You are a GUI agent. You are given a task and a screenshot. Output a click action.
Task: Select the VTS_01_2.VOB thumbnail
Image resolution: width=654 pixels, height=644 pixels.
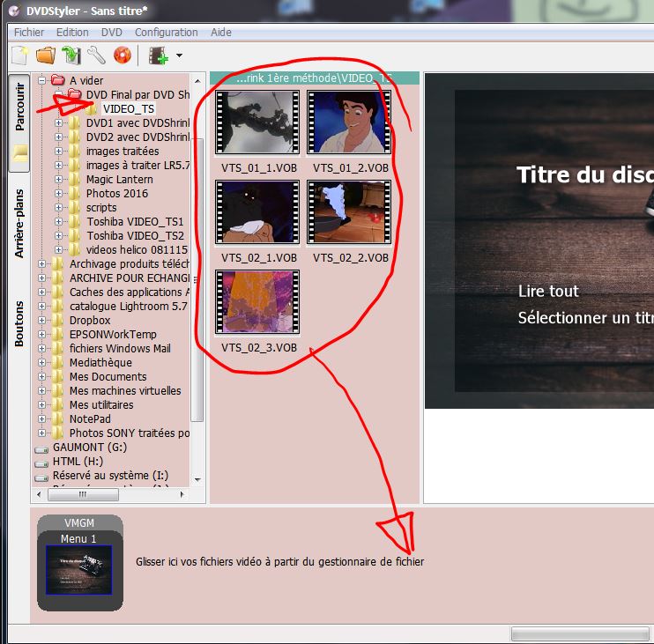coord(349,122)
